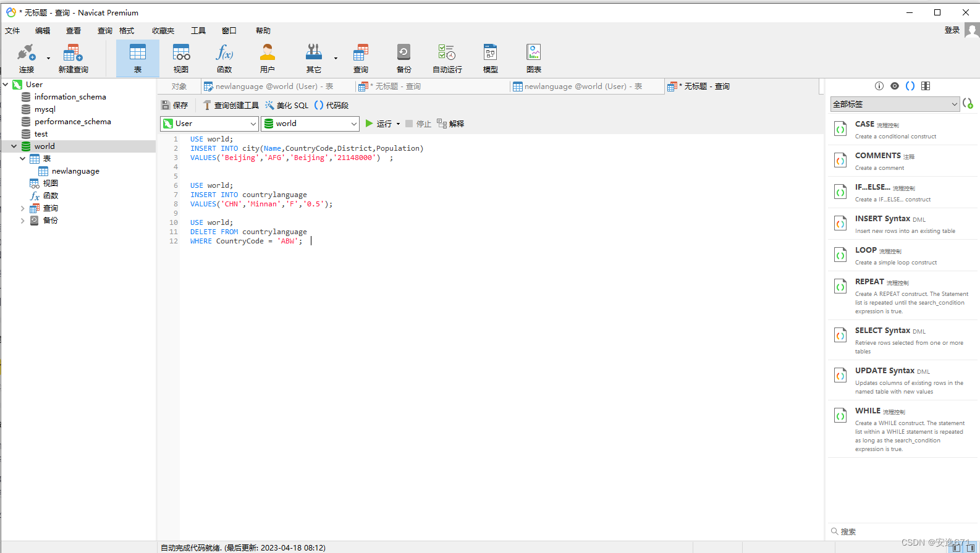Image resolution: width=980 pixels, height=553 pixels.
Task: Select the COMMENTS snippet
Action: [902, 161]
